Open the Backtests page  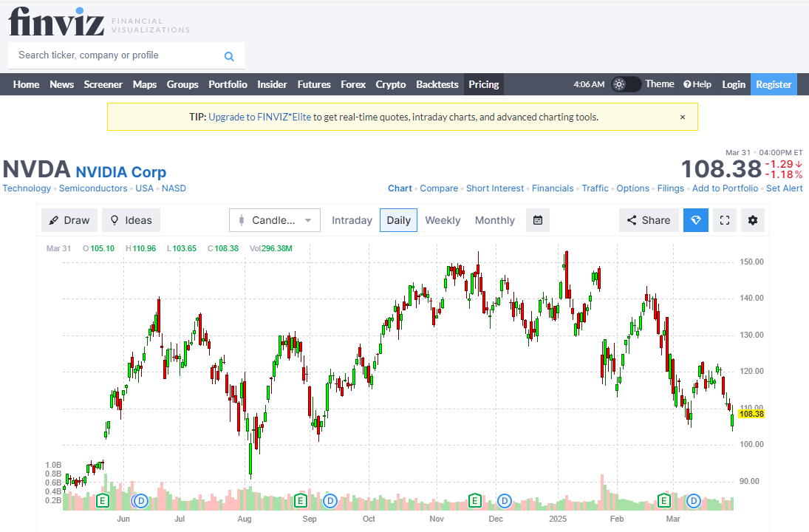pos(437,84)
